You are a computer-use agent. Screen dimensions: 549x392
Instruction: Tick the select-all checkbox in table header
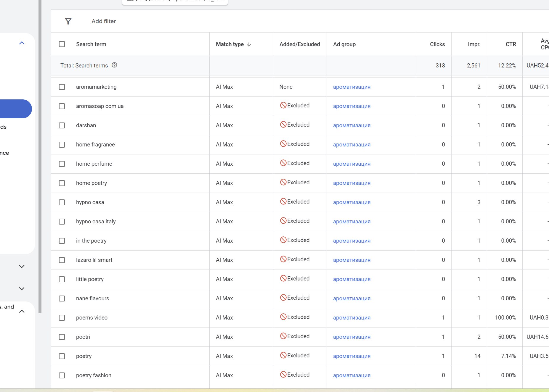click(62, 44)
